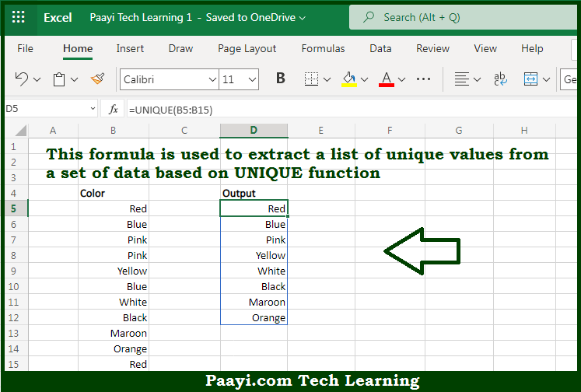The height and width of the screenshot is (392, 581).
Task: Click the Merge and Center icon
Action: click(530, 79)
